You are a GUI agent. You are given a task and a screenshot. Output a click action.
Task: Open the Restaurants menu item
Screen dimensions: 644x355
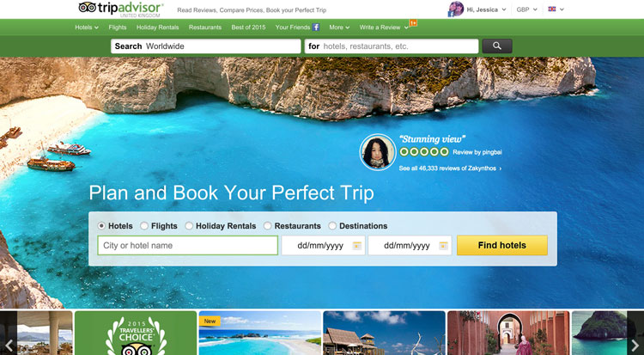click(205, 28)
